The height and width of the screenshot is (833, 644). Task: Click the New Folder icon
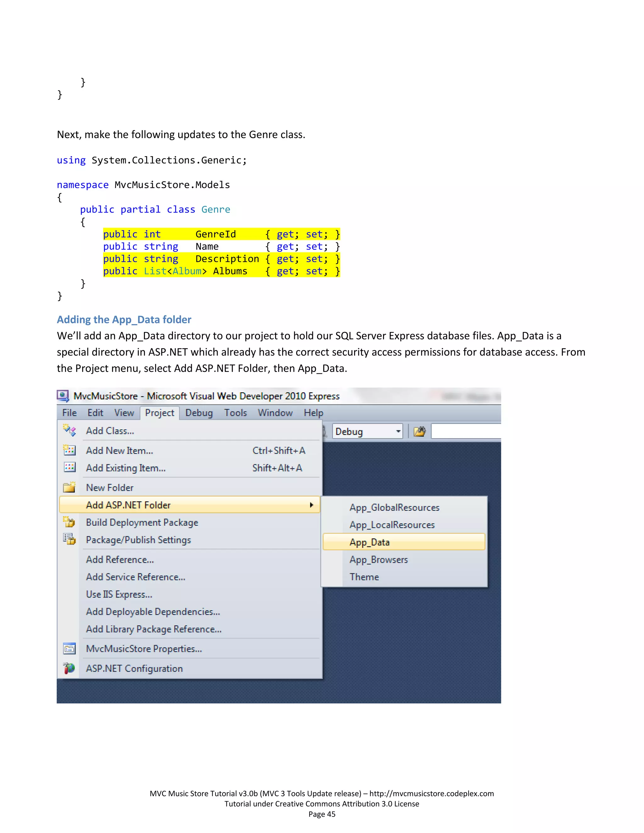click(x=69, y=488)
